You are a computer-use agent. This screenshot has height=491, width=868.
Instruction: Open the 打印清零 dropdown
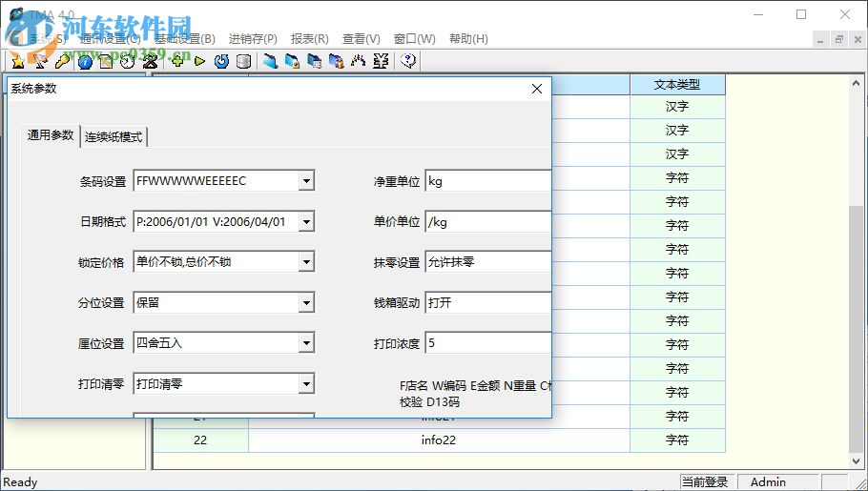click(x=306, y=384)
